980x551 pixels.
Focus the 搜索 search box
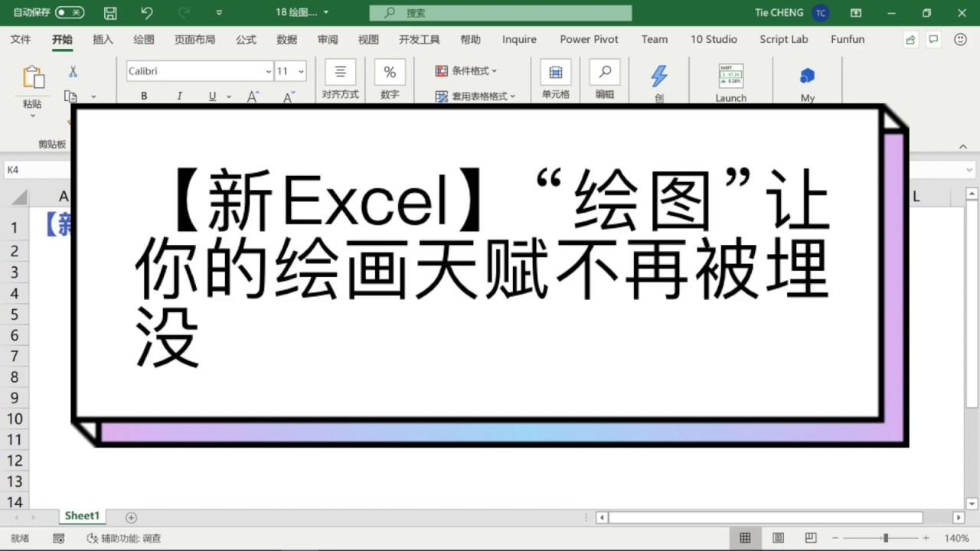[501, 13]
